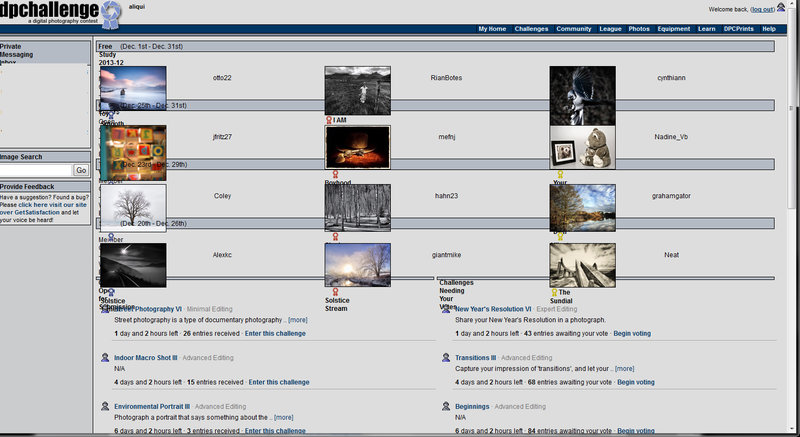Image resolution: width=800 pixels, height=437 pixels.
Task: Open Street Photography VI challenge
Action: [x=148, y=309]
